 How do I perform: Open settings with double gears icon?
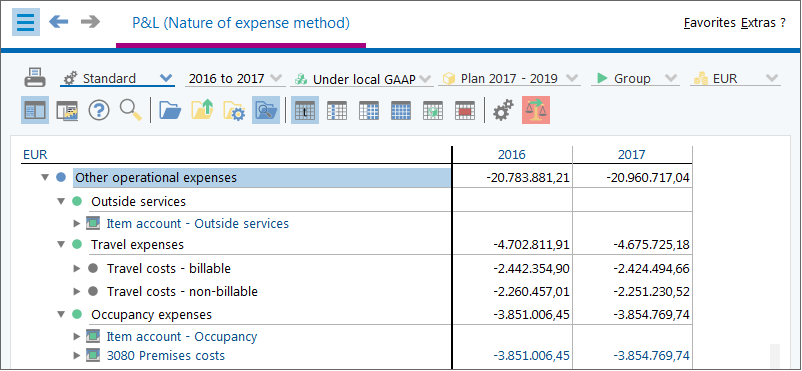tap(503, 110)
